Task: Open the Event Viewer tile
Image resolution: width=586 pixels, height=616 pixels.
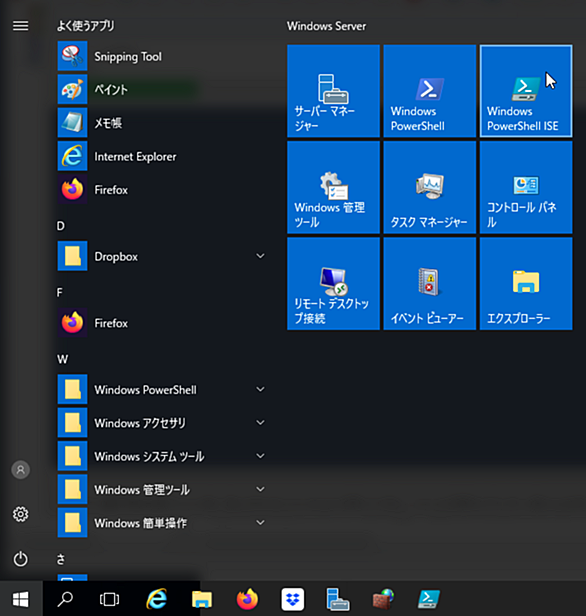Action: tap(429, 283)
